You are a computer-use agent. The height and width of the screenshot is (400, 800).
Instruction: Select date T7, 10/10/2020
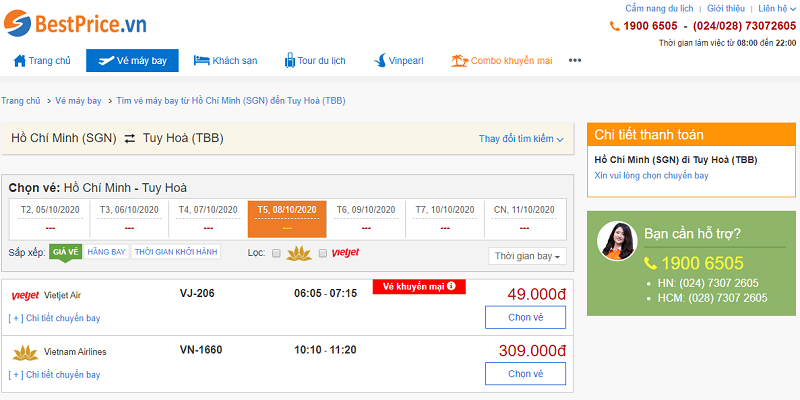tap(445, 219)
